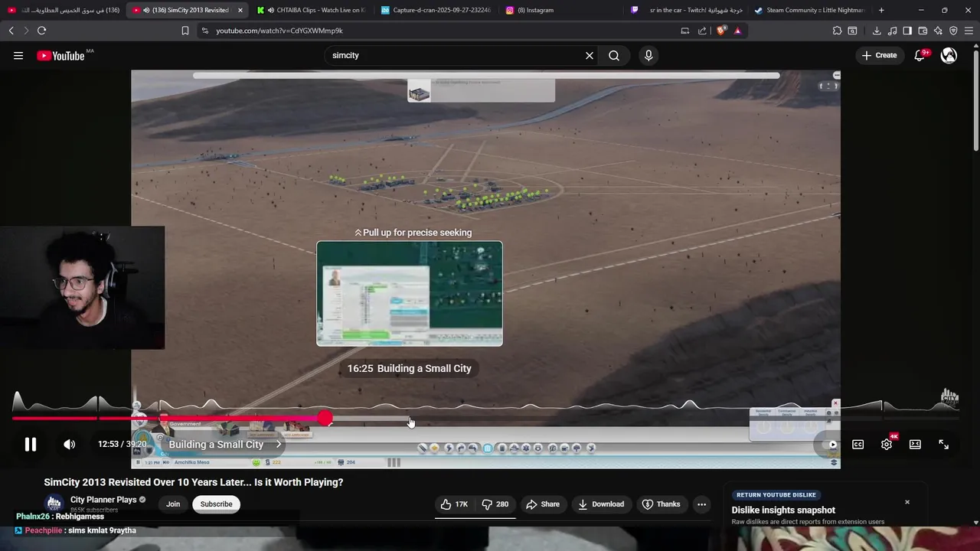Seek to the hovered point on progress bar

(x=410, y=419)
